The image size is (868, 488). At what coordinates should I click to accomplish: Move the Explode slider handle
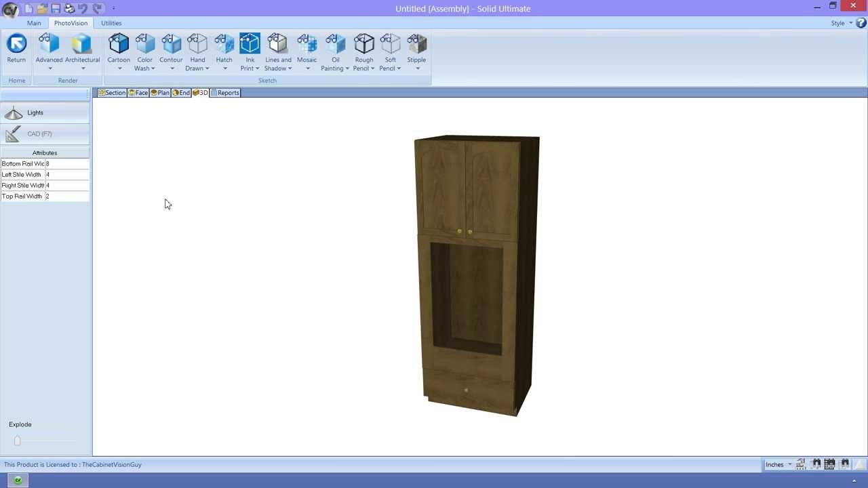18,441
